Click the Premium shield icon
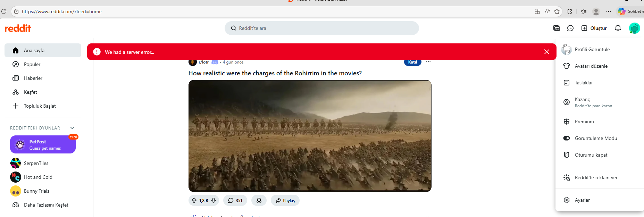644x217 pixels. (x=567, y=122)
